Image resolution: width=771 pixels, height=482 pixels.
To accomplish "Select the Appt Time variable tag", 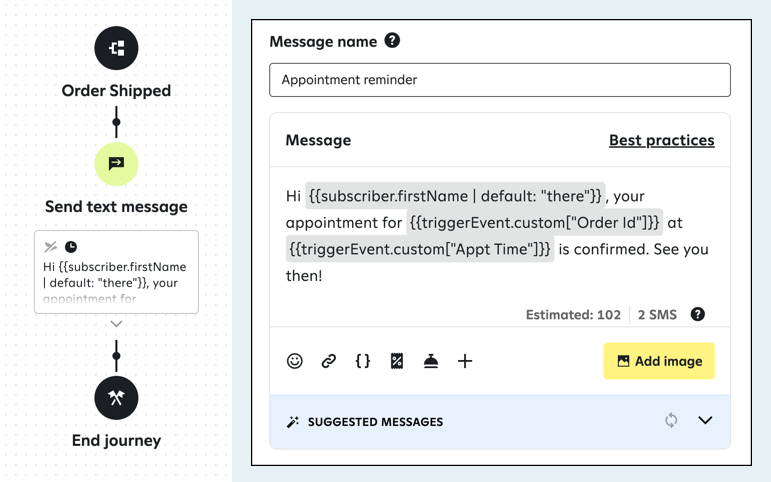I will click(x=420, y=249).
